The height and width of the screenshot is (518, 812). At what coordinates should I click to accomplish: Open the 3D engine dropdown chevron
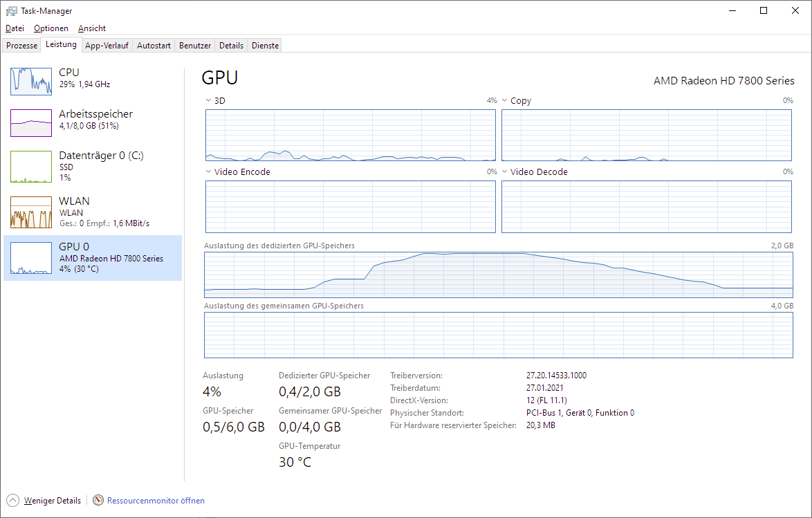[208, 100]
